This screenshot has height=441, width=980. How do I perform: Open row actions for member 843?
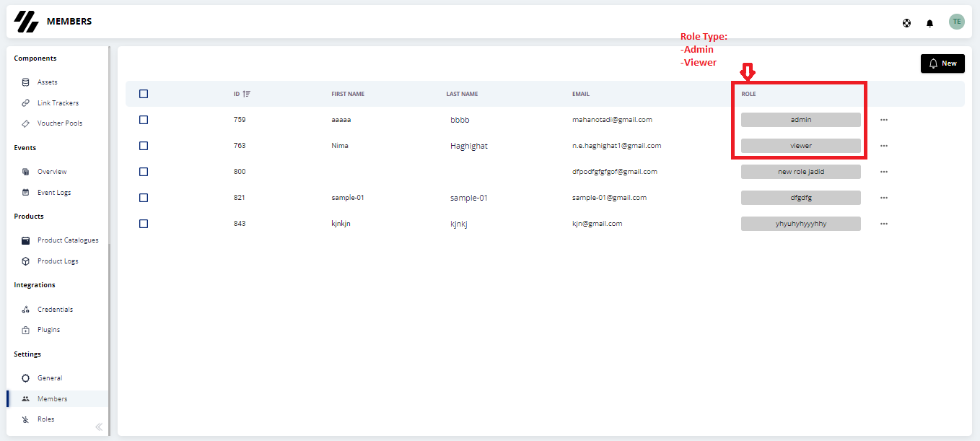pos(884,224)
